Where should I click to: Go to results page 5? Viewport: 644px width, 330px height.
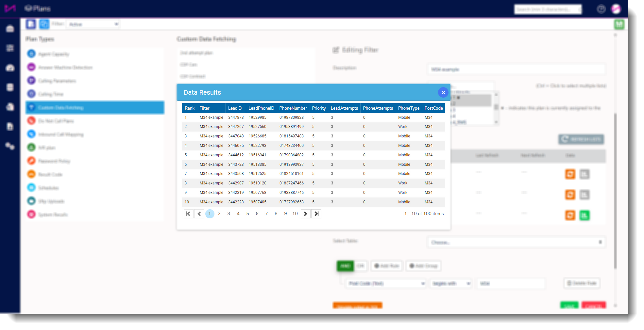coord(247,214)
